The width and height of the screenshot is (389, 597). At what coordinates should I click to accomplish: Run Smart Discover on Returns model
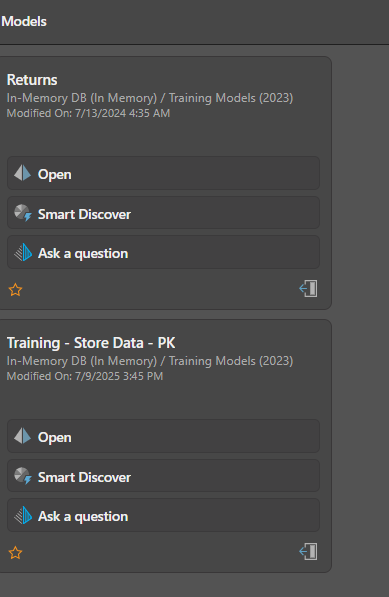[x=163, y=213]
